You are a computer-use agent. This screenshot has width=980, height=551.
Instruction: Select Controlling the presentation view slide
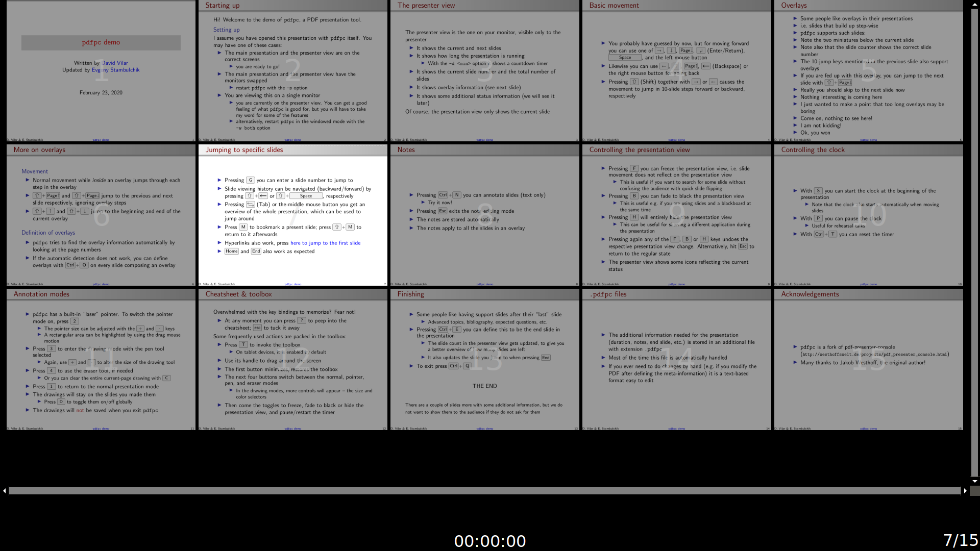(677, 215)
